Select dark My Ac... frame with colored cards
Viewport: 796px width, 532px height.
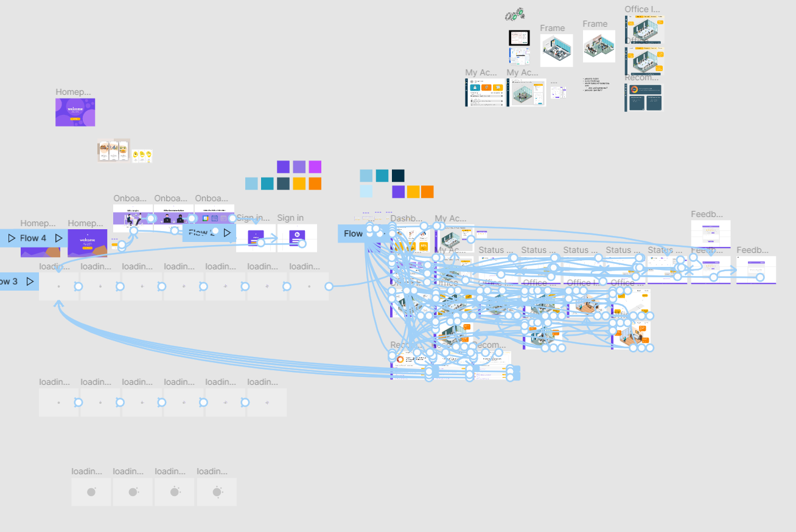[485, 92]
